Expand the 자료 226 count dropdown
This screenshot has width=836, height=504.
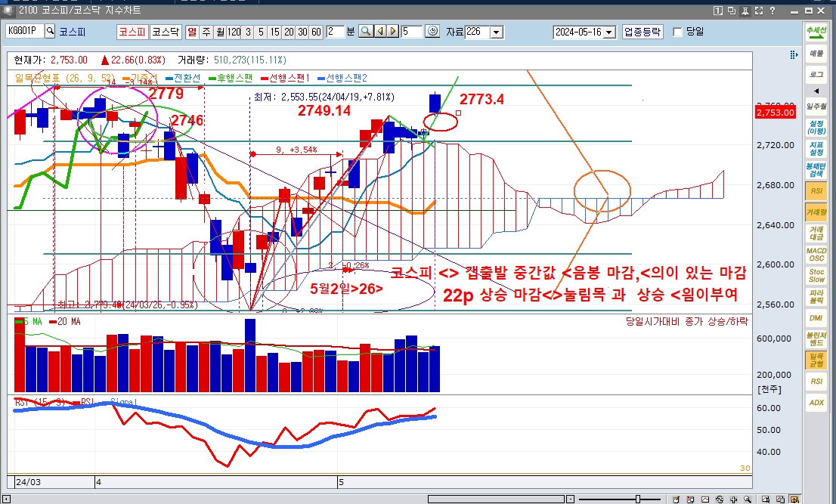click(497, 32)
